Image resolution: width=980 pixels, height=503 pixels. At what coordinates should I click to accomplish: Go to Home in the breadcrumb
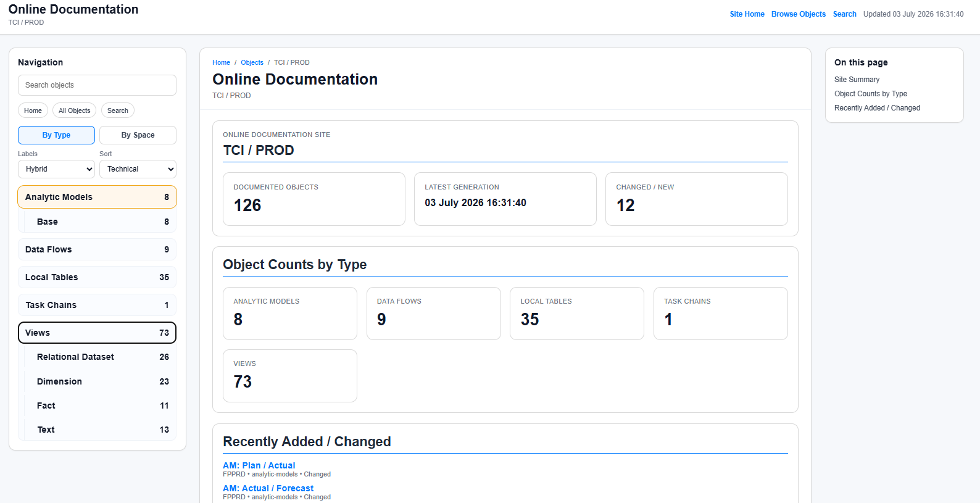coord(221,62)
